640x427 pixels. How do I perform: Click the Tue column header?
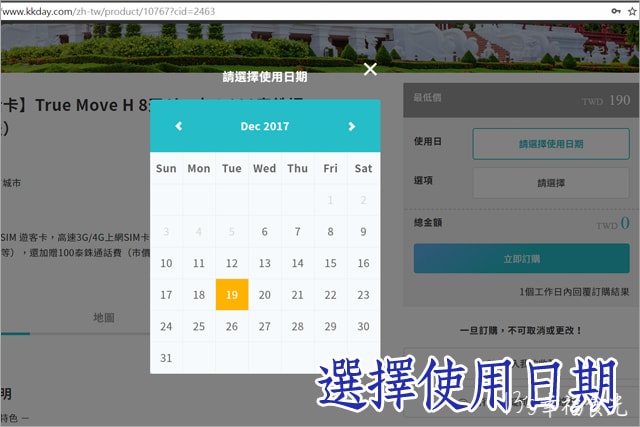tap(232, 169)
